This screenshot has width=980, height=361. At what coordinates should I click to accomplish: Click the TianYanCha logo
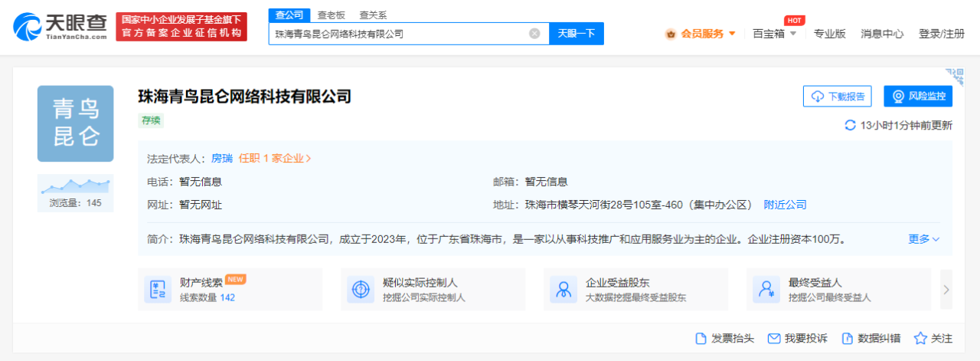tap(60, 26)
